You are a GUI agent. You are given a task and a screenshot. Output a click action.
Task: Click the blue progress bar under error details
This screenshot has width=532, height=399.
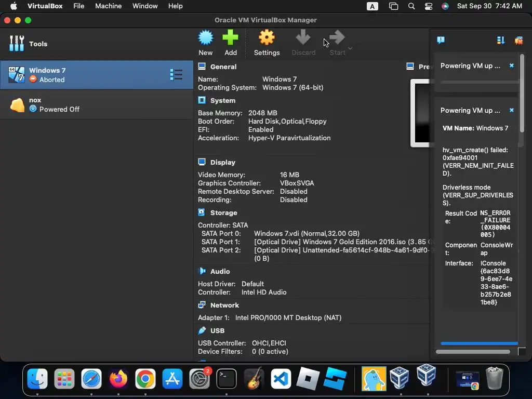[x=479, y=343]
